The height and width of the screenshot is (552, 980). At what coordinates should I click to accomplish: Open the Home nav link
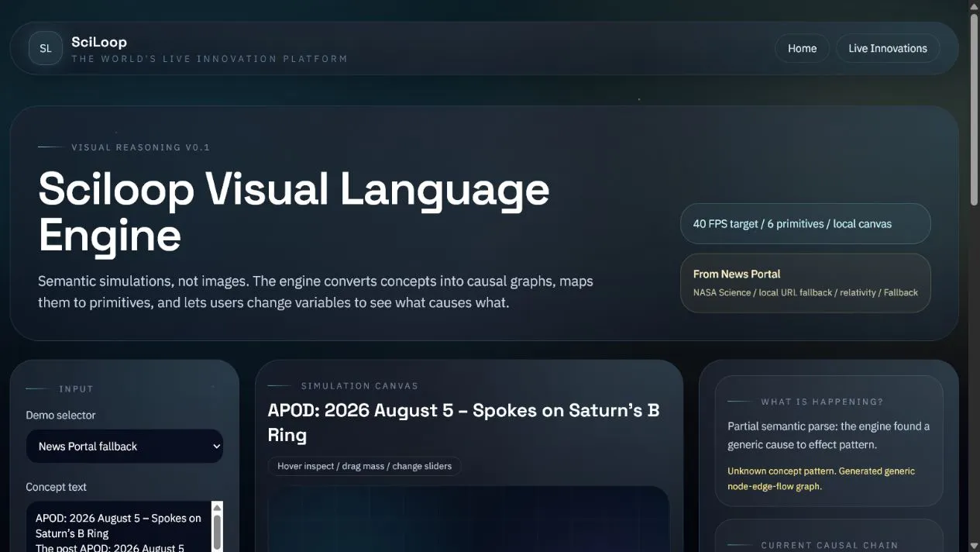point(802,48)
